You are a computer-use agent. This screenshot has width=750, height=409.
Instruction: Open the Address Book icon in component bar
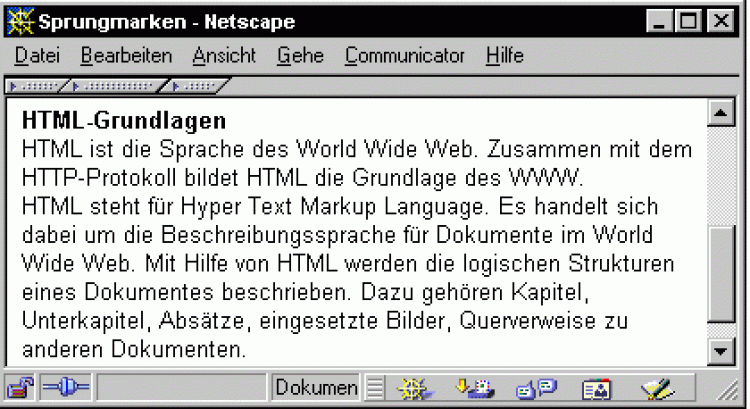[596, 387]
